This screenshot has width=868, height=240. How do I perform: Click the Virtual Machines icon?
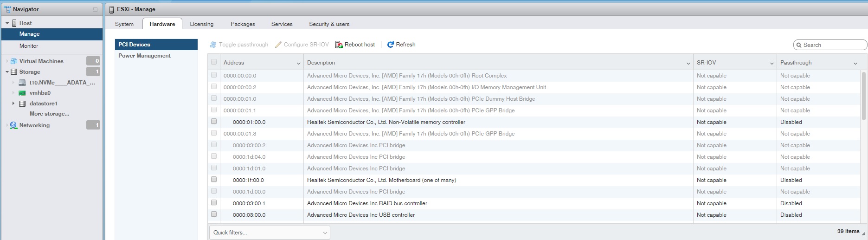[x=14, y=61]
